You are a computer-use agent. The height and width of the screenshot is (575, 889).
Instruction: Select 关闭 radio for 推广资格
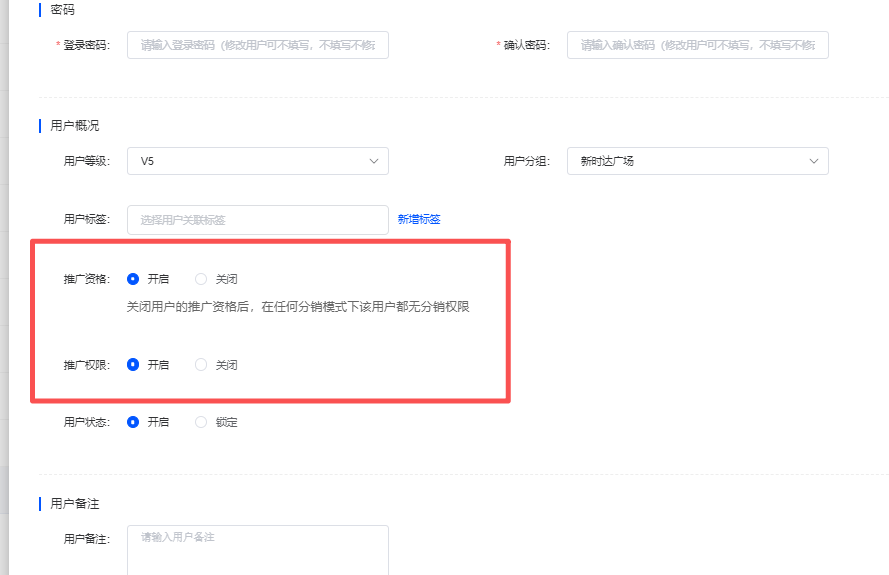point(201,280)
